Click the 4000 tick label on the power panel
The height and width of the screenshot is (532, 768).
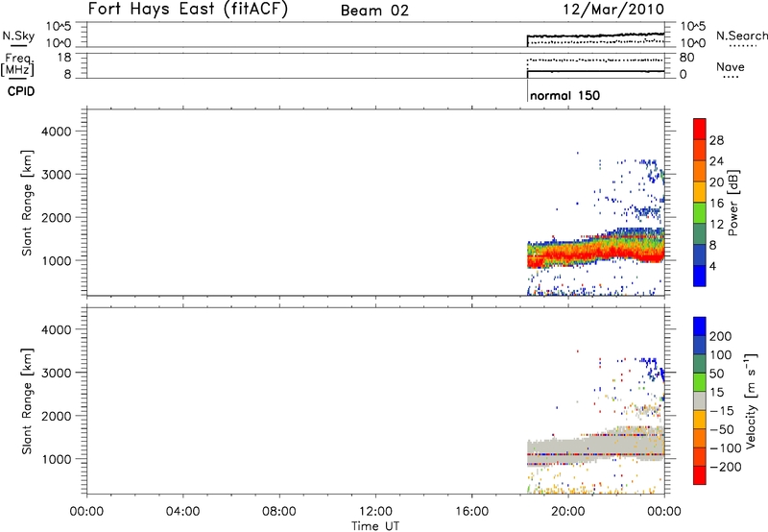click(x=57, y=132)
